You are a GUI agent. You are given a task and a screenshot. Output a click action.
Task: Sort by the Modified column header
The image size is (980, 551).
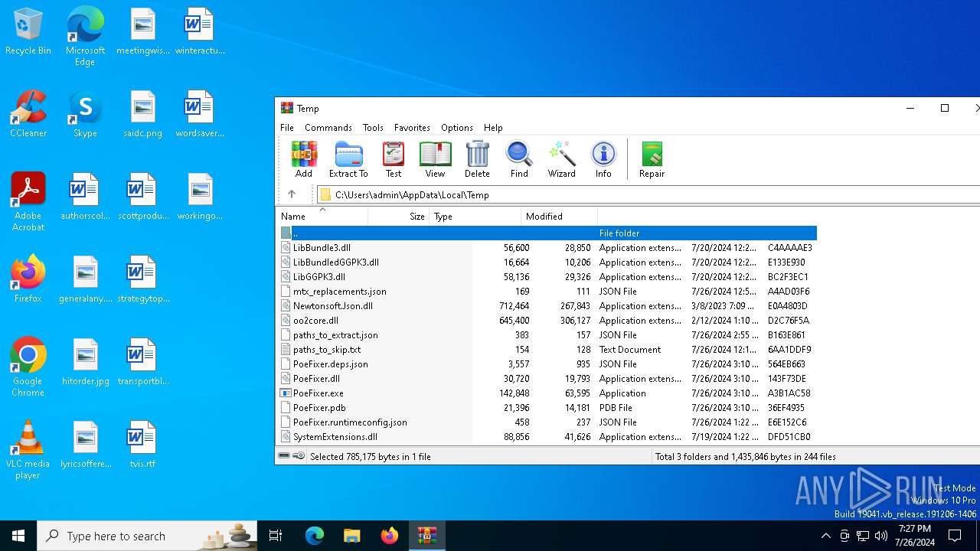tap(559, 217)
